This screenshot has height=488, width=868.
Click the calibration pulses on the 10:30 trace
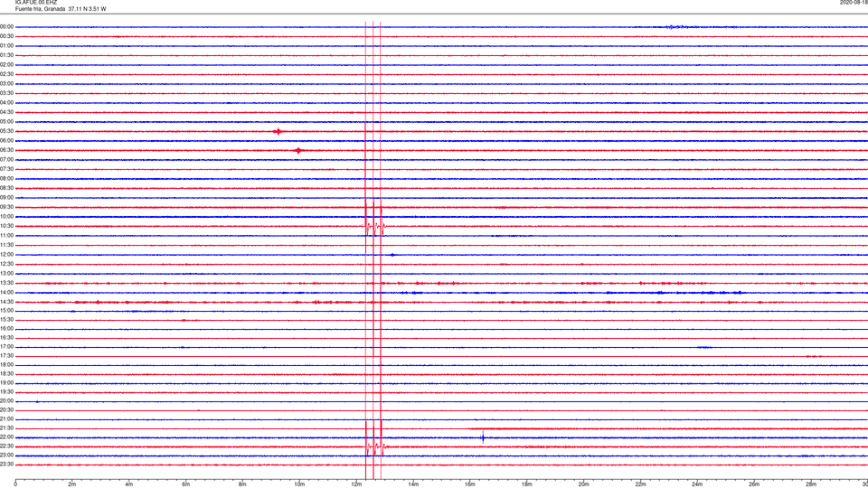374,226
